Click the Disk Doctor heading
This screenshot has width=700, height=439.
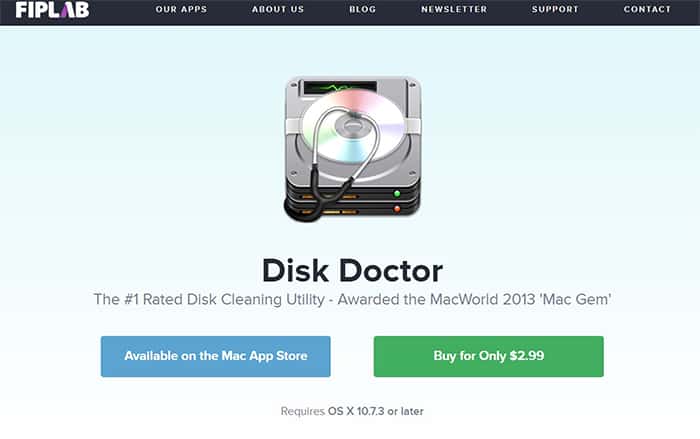pyautogui.click(x=352, y=271)
